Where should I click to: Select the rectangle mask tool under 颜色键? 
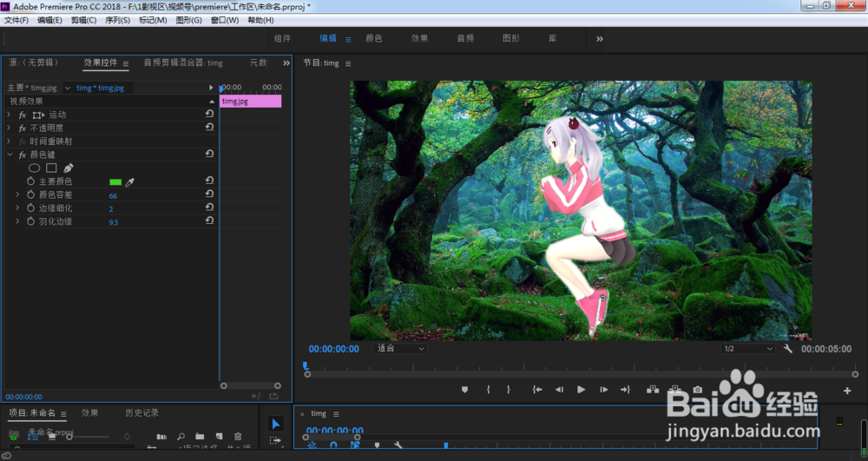(51, 168)
